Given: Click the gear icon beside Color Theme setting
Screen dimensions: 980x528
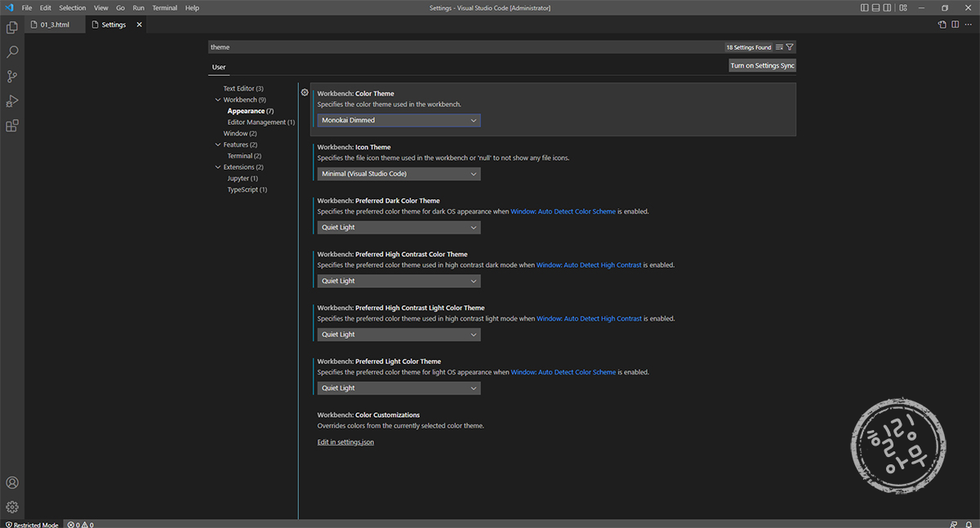Looking at the screenshot, I should point(305,92).
